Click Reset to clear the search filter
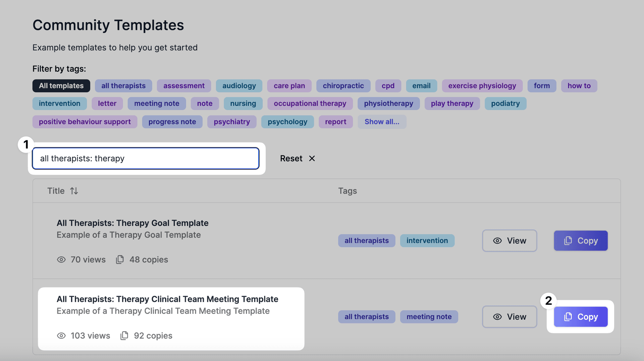 point(291,158)
